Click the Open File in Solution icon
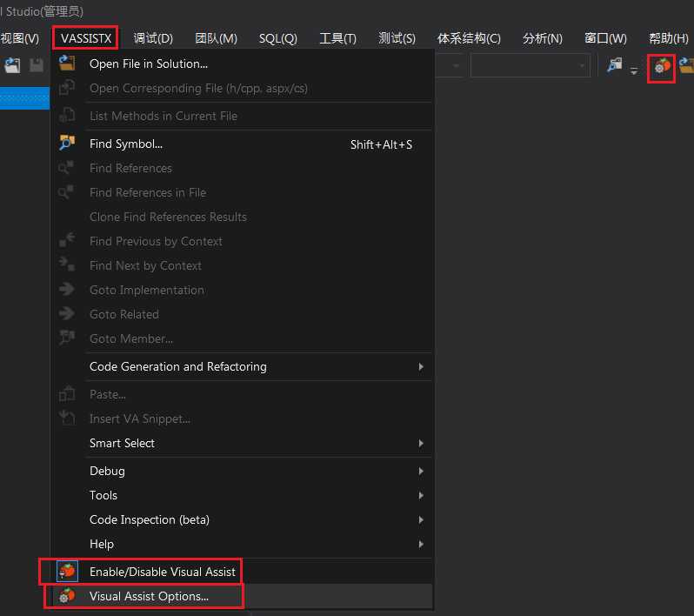Image resolution: width=694 pixels, height=616 pixels. [x=67, y=64]
